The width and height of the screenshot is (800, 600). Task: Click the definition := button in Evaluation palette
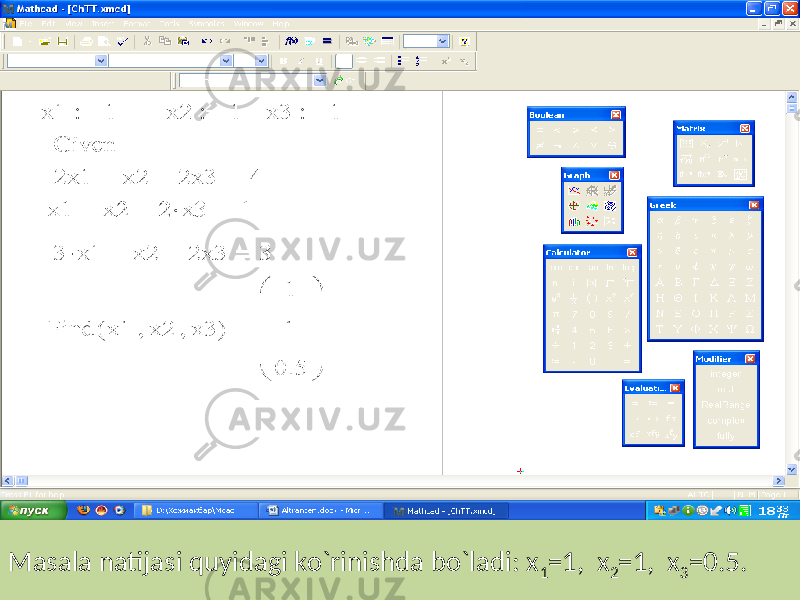653,403
